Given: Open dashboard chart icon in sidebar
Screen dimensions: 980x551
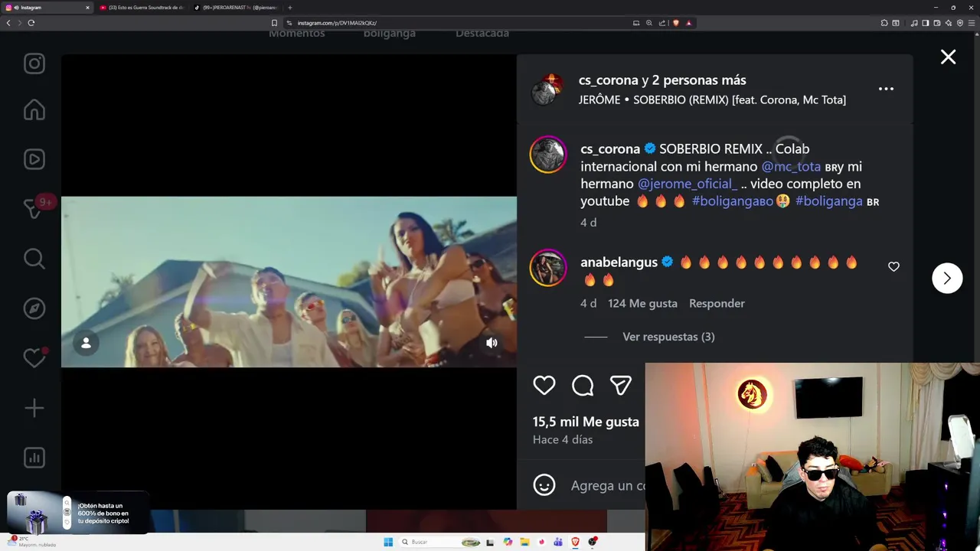Looking at the screenshot, I should tap(34, 458).
